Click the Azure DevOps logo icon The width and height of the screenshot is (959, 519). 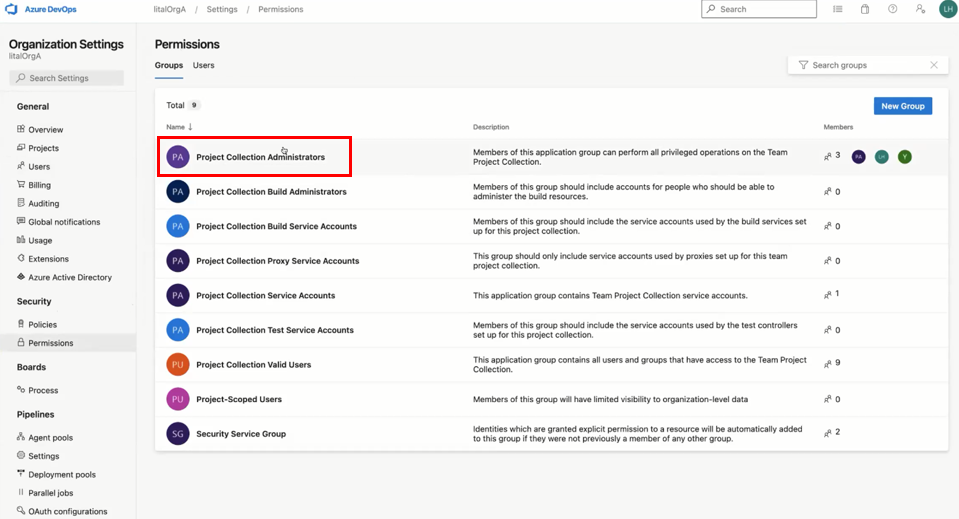pos(12,9)
